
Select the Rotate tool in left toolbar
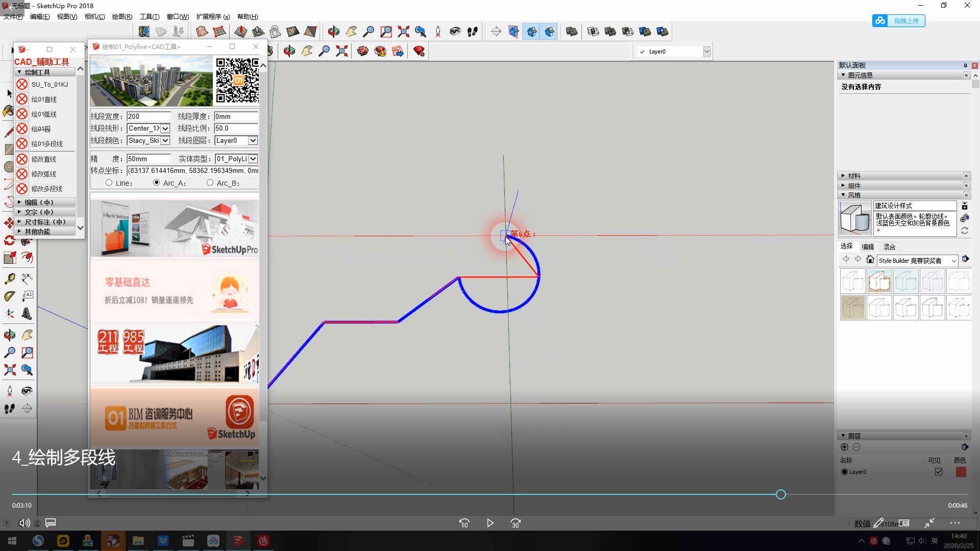[x=9, y=240]
